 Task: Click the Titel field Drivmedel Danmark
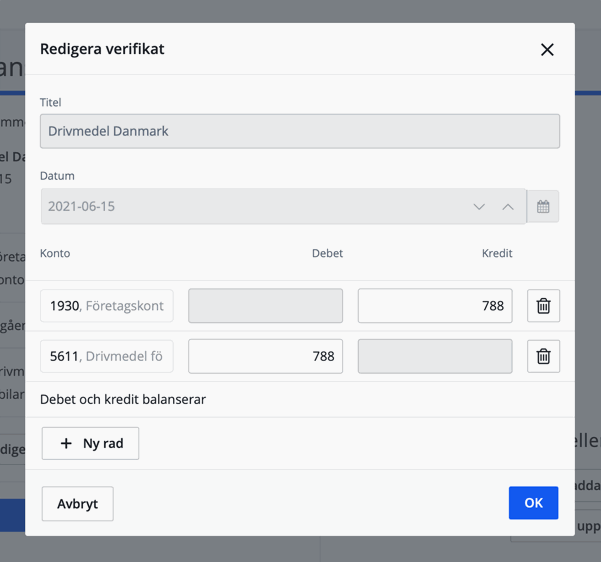[x=299, y=132]
